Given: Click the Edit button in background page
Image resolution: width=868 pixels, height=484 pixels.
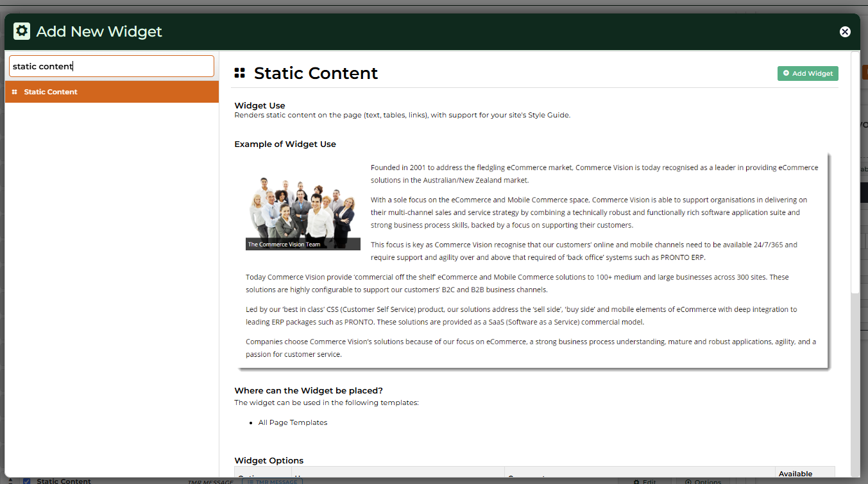Looking at the screenshot, I should 645,481.
